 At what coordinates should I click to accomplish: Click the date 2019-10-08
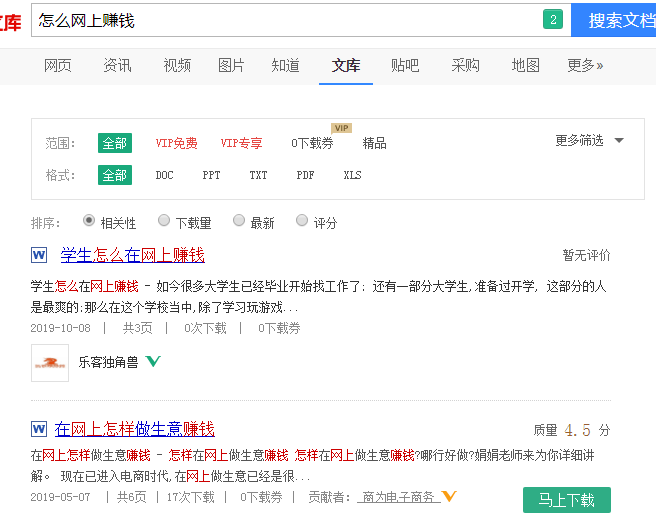pyautogui.click(x=61, y=328)
